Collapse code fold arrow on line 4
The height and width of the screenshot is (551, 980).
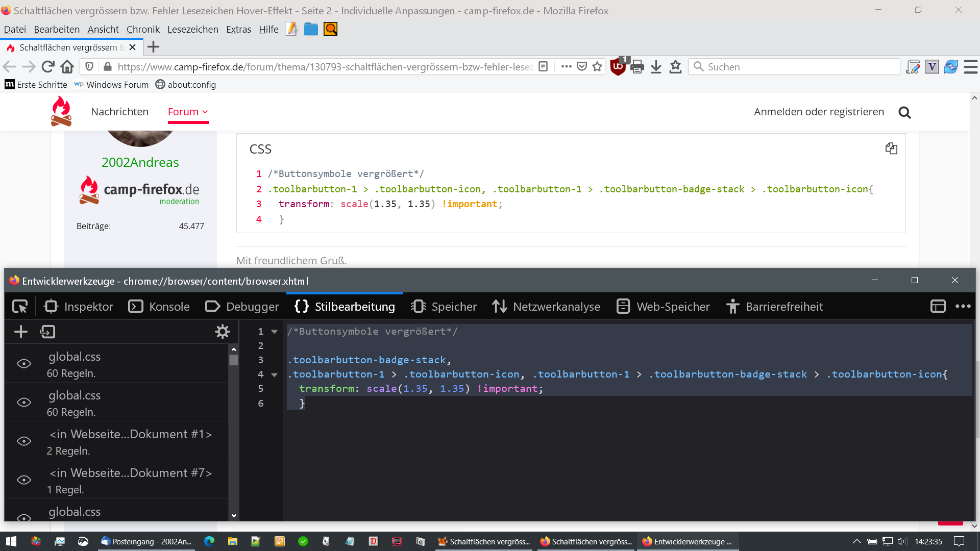pyautogui.click(x=274, y=374)
